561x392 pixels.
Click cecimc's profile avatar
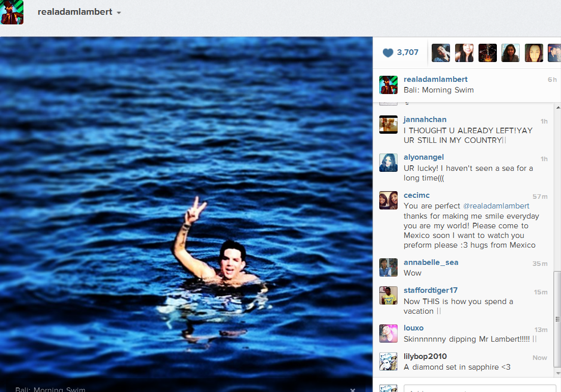(388, 200)
